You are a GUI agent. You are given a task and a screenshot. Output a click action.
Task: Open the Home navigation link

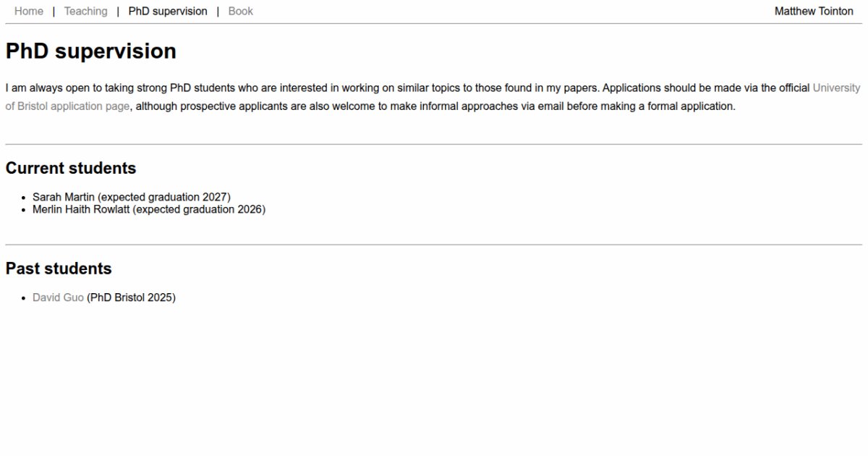(29, 12)
